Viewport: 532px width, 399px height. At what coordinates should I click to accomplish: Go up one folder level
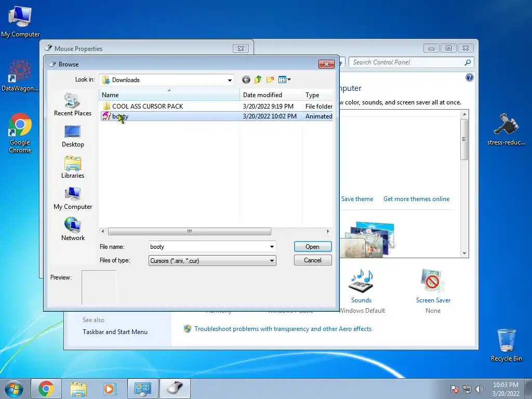click(258, 79)
